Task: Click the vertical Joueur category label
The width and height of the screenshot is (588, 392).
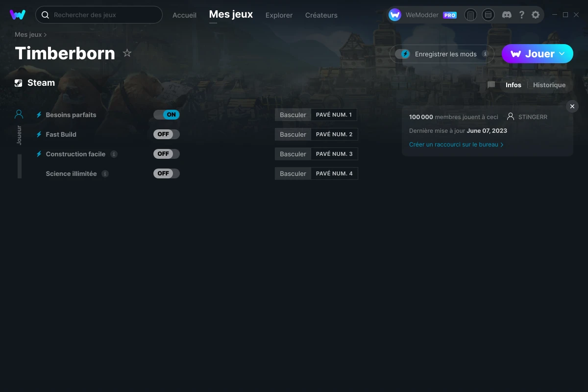Action: 19,135
